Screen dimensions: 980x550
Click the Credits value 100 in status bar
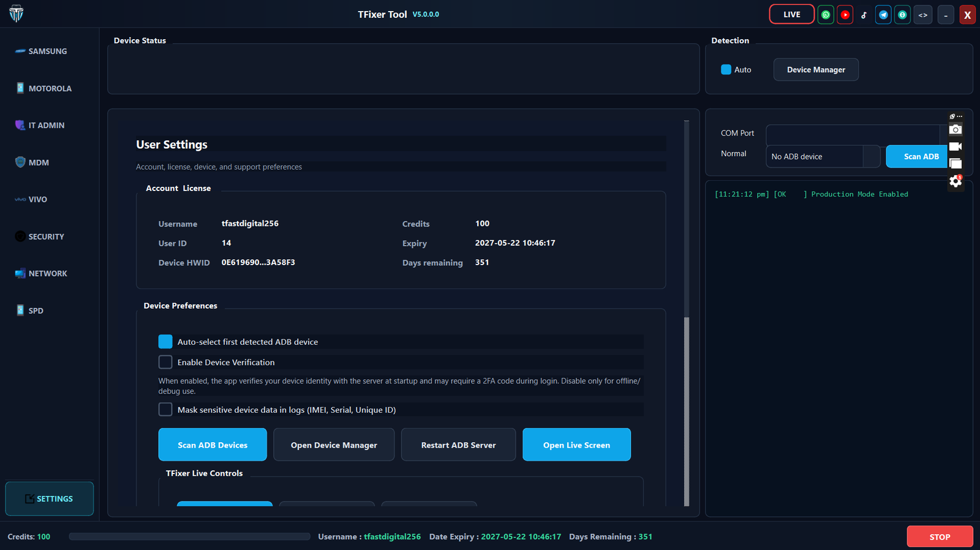[43, 537]
